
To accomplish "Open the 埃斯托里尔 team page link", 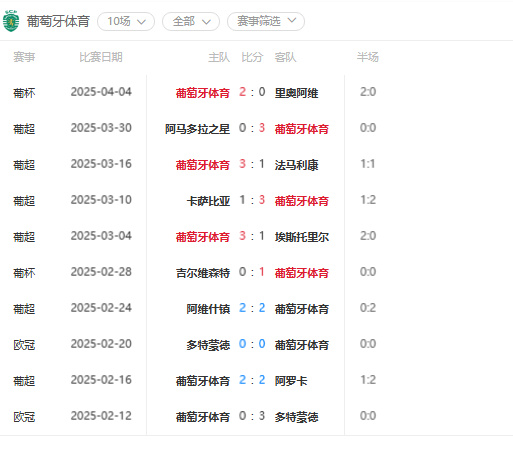I will pos(302,237).
